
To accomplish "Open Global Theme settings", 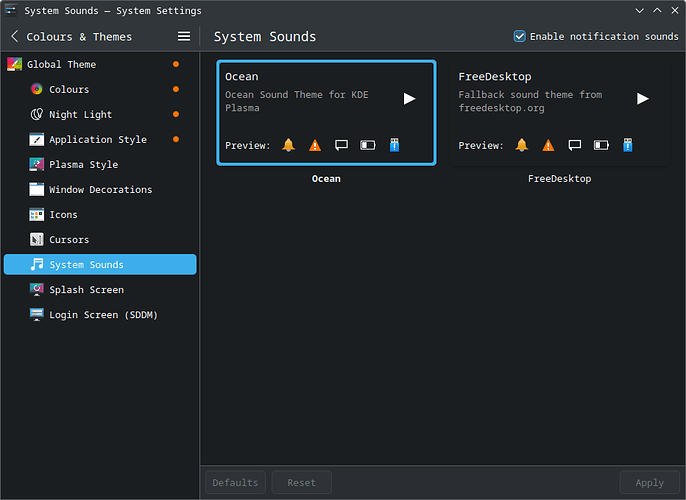I will pos(100,64).
